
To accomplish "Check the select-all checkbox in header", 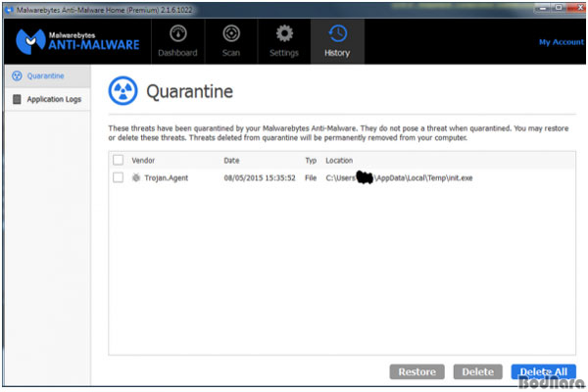I will point(118,160).
